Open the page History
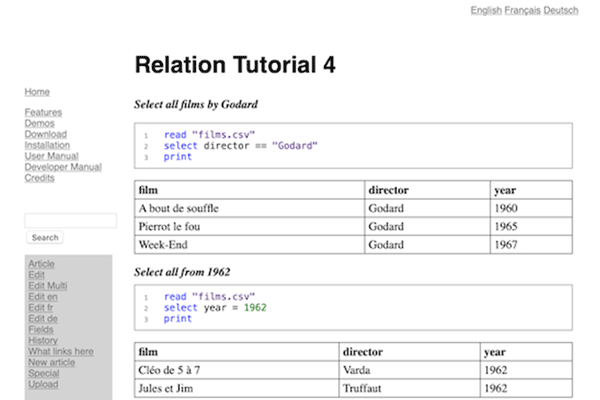The image size is (600, 400). pos(43,341)
